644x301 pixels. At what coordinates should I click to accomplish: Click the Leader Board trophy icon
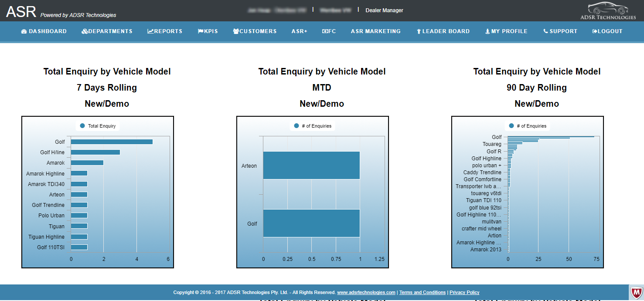[x=419, y=31]
